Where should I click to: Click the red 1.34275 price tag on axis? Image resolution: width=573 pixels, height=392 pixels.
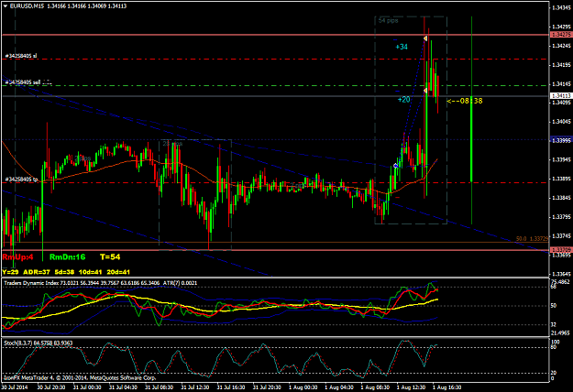tap(561, 34)
